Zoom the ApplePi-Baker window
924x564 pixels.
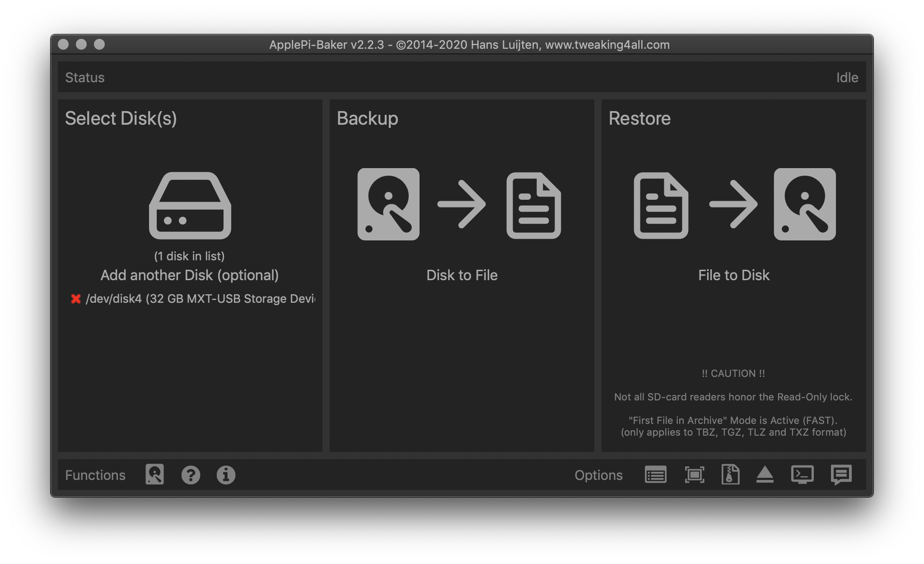[x=99, y=44]
